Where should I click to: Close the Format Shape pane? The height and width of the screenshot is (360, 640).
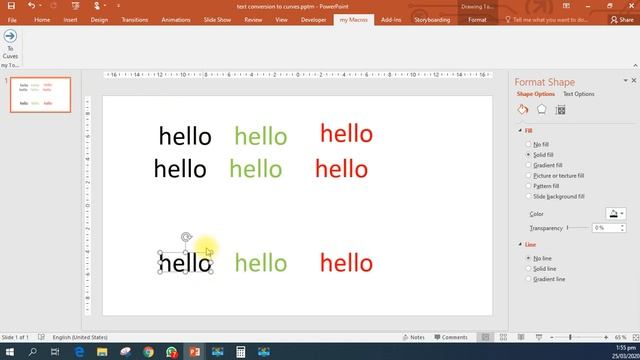point(634,81)
